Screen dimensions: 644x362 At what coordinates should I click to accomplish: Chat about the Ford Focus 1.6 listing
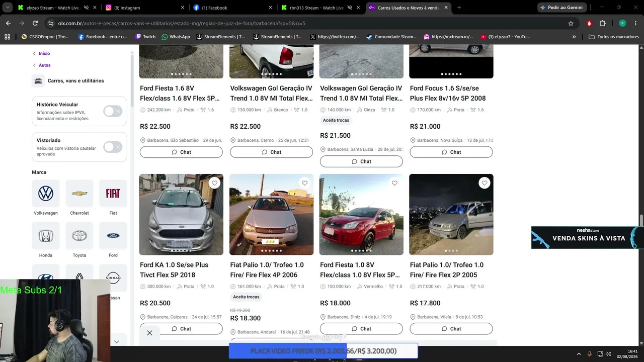[451, 152]
